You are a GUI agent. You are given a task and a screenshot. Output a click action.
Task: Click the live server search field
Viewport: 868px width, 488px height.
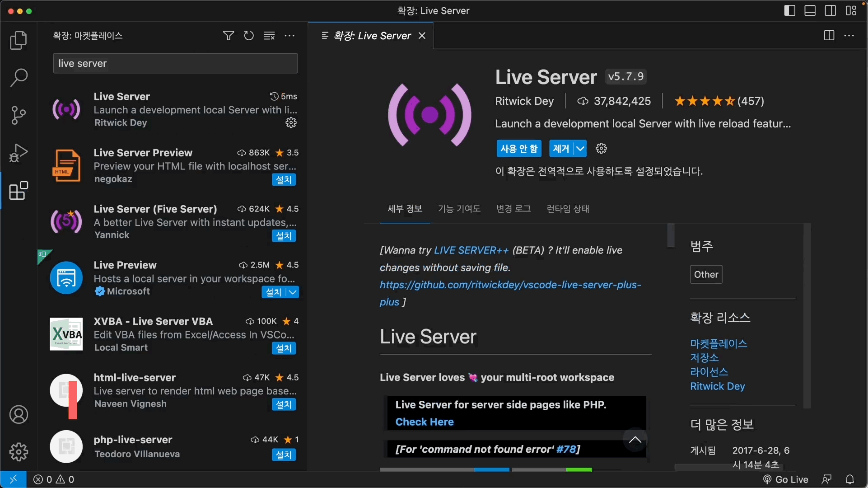[x=175, y=63]
